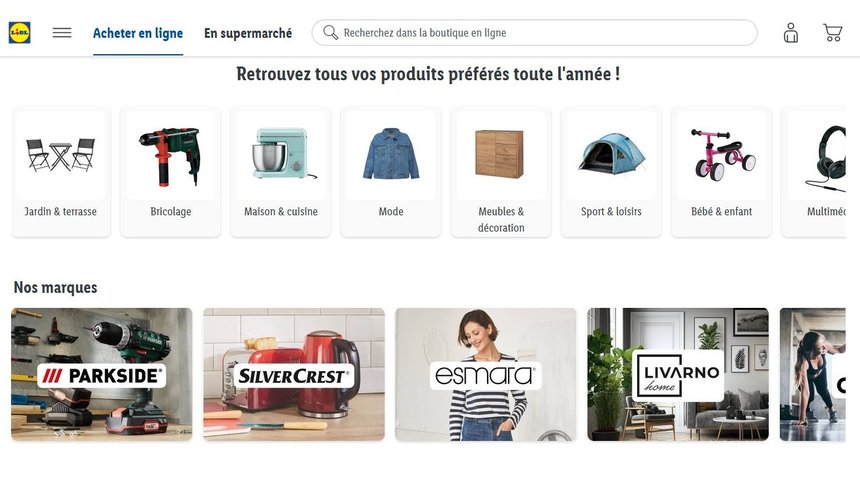Screen dimensions: 860x484
Task: Go to the Bébé & enfant category
Action: 721,172
